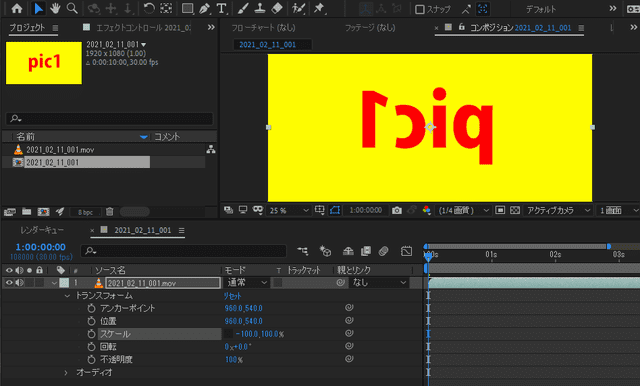Select the 2021_02_11_001 composition project item
This screenshot has height=386, width=640.
click(53, 162)
